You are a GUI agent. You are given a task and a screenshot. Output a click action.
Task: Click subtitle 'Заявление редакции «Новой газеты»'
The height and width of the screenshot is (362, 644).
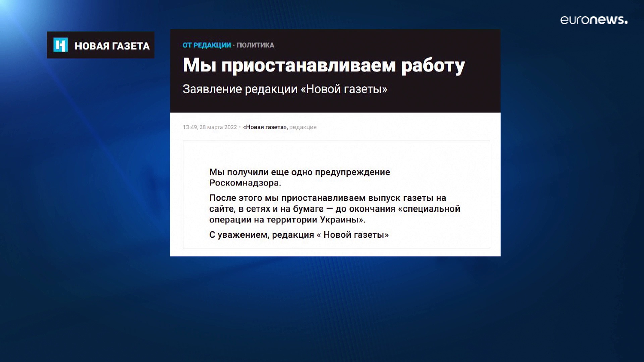(x=285, y=89)
